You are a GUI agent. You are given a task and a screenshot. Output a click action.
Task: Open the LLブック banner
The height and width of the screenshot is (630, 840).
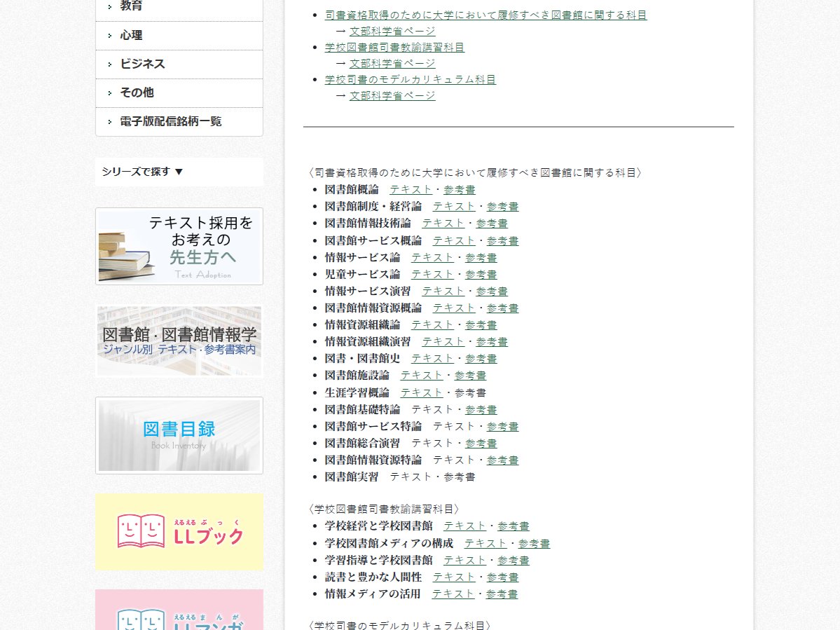pos(179,531)
